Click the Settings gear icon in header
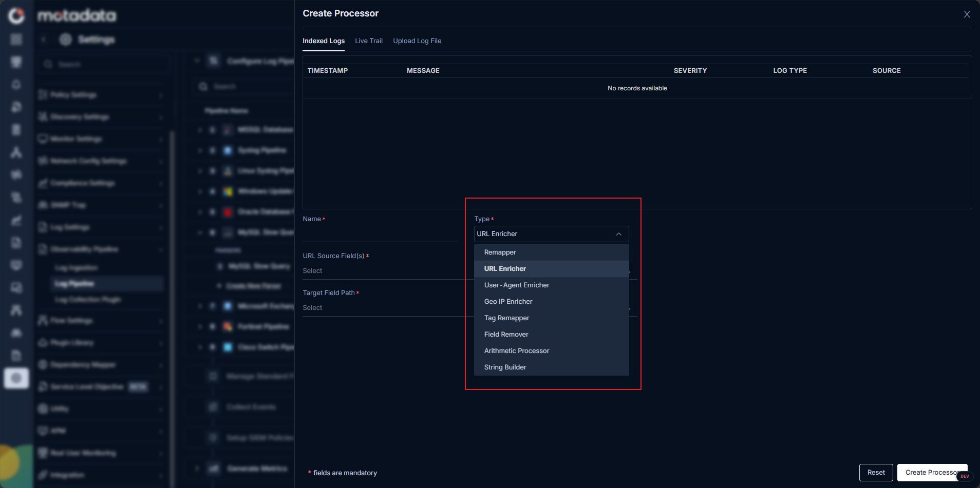The image size is (980, 488). click(65, 40)
